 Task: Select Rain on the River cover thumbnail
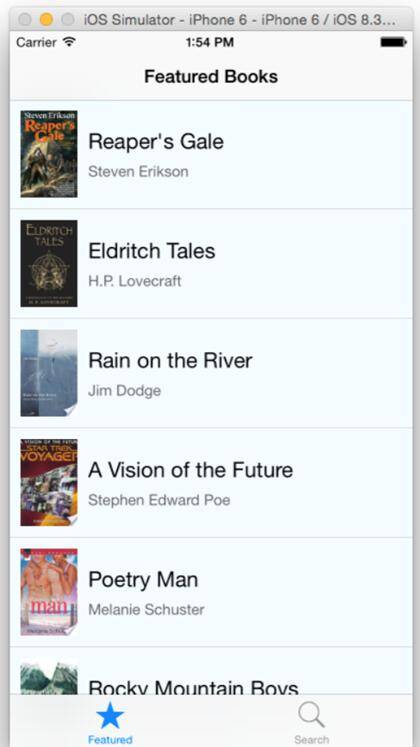pyautogui.click(x=49, y=373)
